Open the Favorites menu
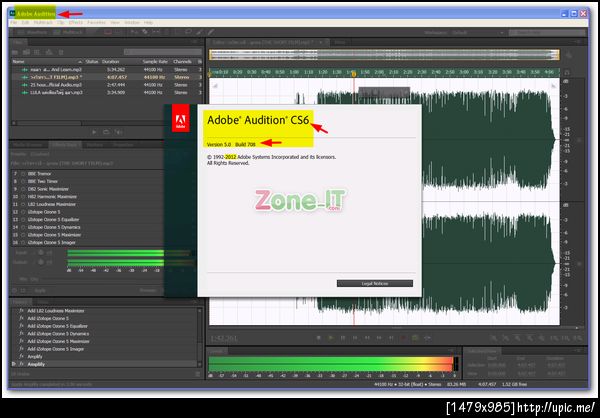The image size is (600, 418). click(96, 23)
